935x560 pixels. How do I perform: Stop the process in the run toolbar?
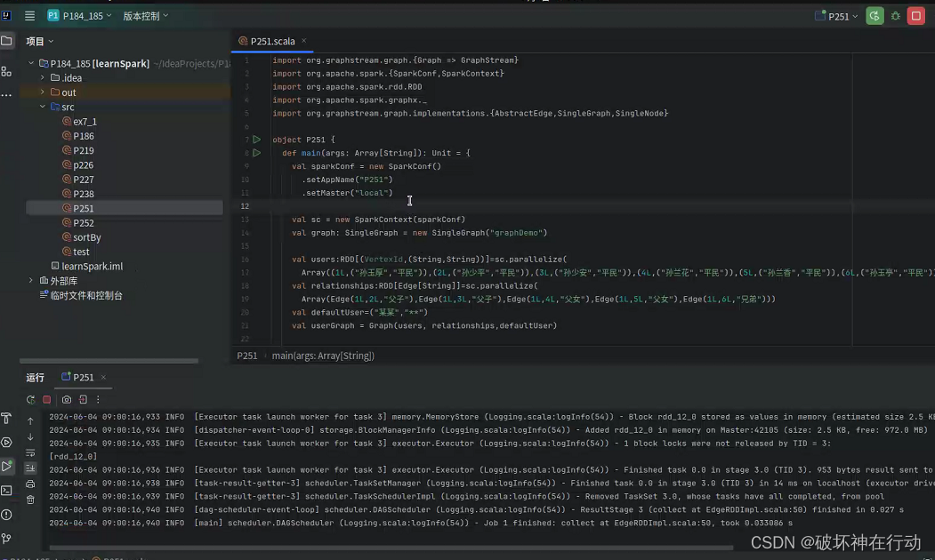click(x=46, y=400)
